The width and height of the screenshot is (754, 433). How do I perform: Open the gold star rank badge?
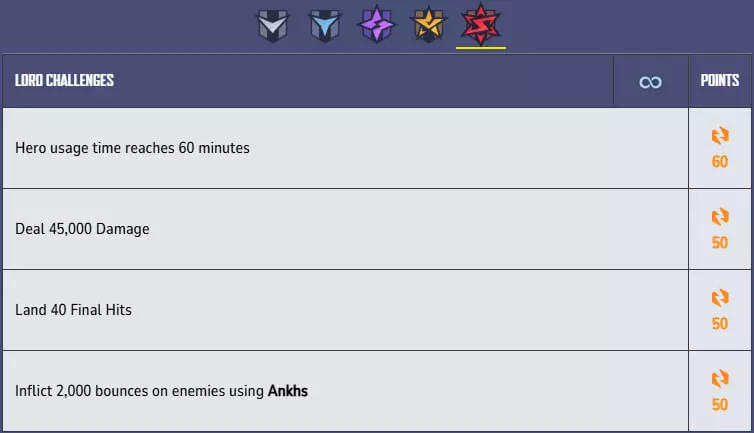tap(430, 24)
